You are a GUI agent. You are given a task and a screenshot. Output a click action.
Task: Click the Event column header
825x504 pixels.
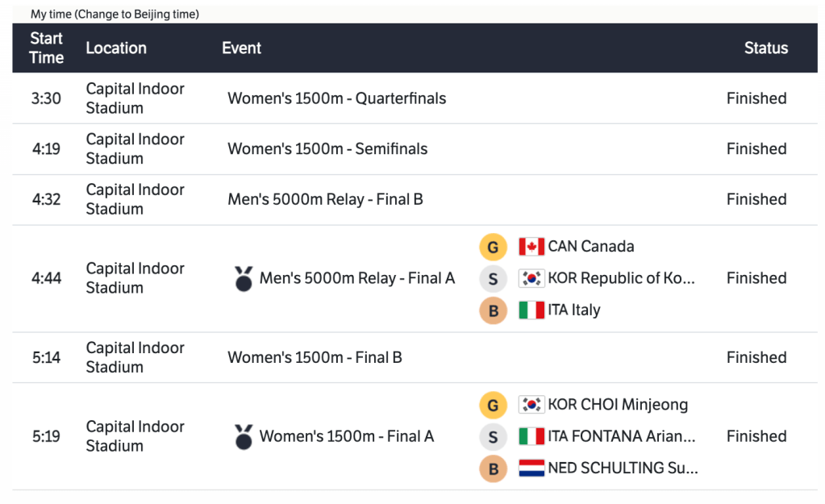click(x=241, y=48)
